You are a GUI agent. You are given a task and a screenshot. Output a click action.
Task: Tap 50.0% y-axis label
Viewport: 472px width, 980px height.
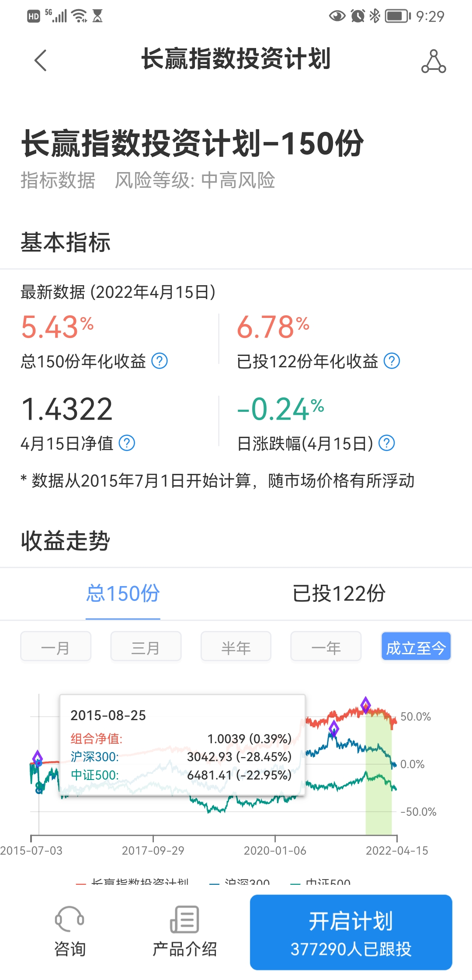[x=416, y=717]
